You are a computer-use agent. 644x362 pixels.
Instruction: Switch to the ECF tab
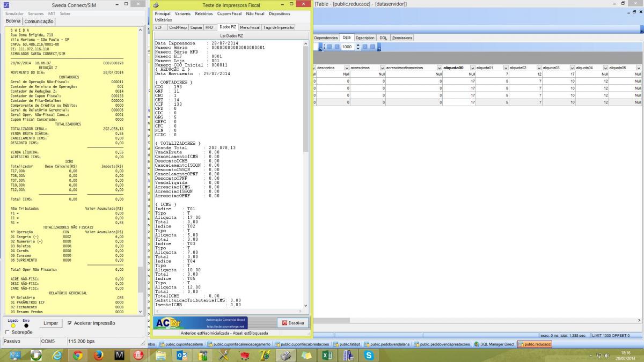pos(159,27)
